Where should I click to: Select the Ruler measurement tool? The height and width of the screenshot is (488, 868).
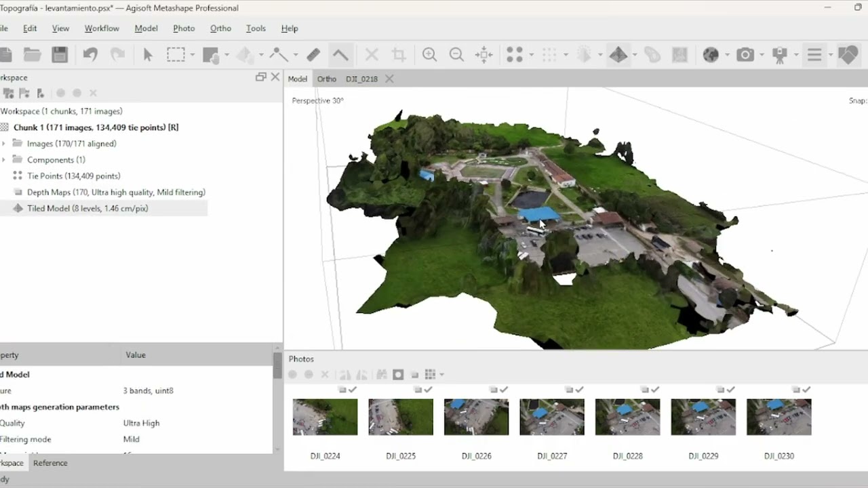click(313, 55)
